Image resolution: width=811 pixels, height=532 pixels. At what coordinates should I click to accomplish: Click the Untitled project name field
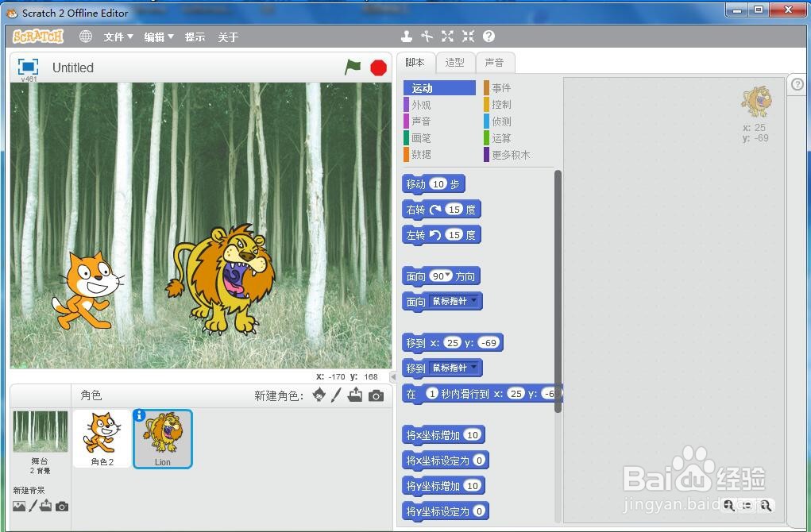[x=73, y=67]
